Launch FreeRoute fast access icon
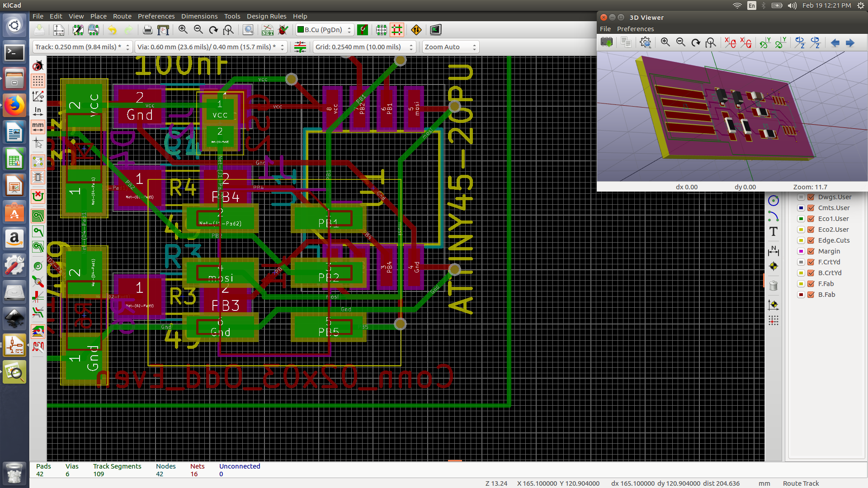The width and height of the screenshot is (868, 488). [416, 30]
